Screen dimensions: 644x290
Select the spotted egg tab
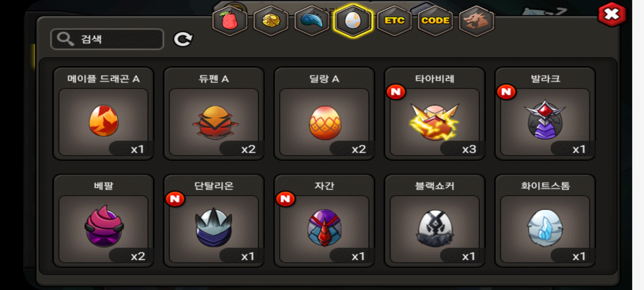(x=353, y=20)
